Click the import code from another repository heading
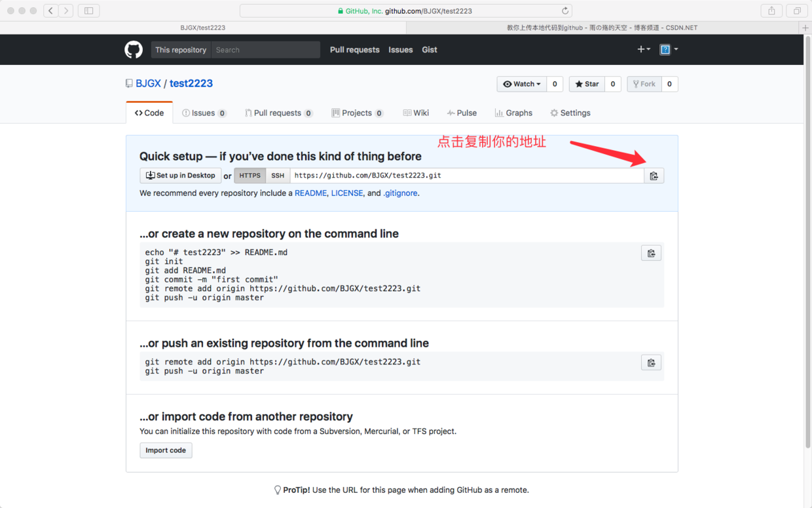The image size is (812, 508). [246, 416]
